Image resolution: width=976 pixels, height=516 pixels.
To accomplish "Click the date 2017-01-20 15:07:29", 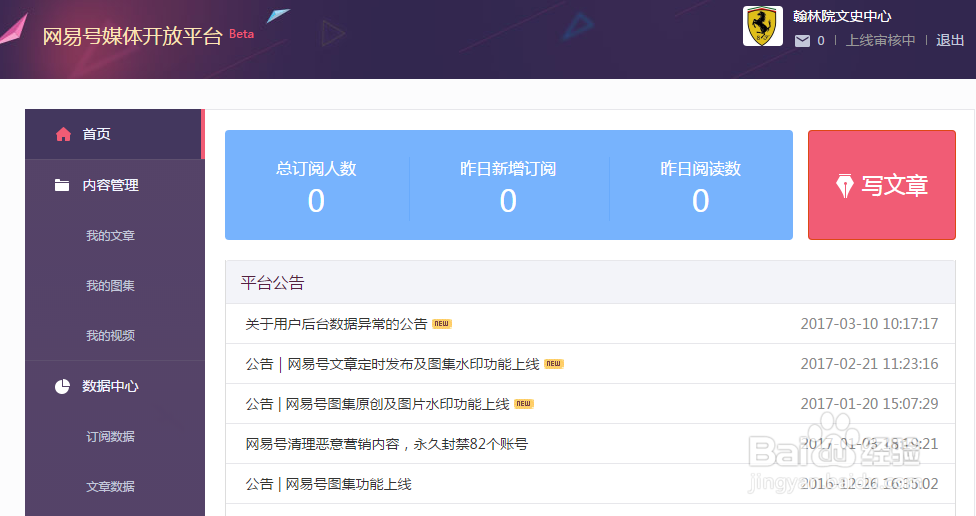I will pyautogui.click(x=869, y=403).
